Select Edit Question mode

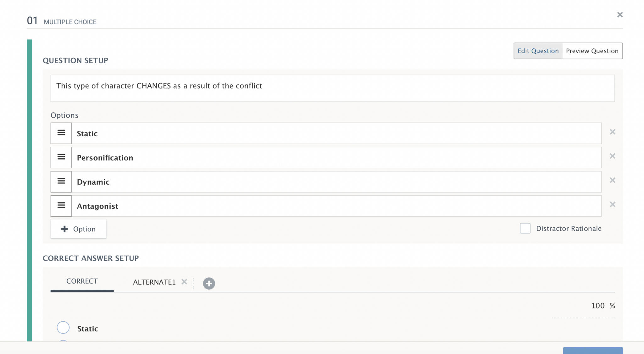coord(538,51)
